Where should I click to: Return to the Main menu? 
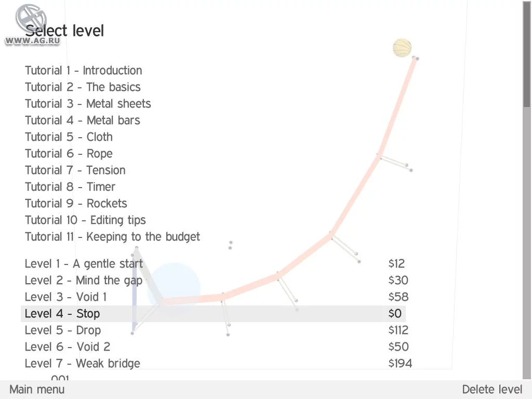pyautogui.click(x=37, y=390)
